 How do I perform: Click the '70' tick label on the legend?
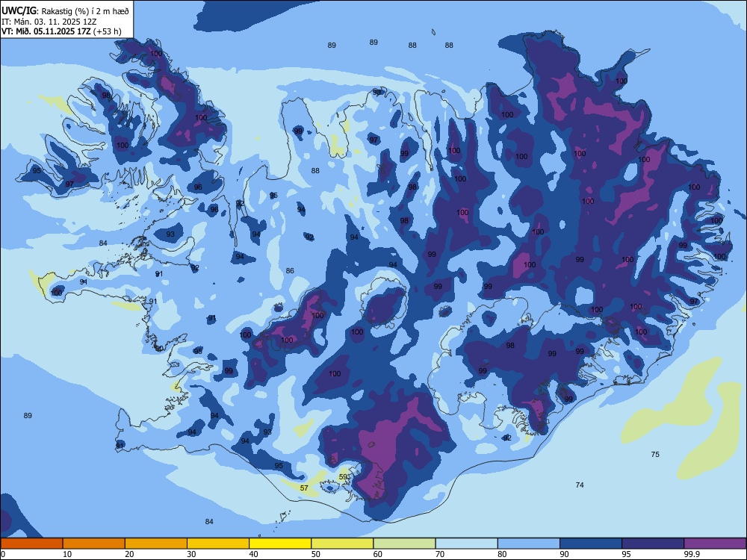[440, 554]
